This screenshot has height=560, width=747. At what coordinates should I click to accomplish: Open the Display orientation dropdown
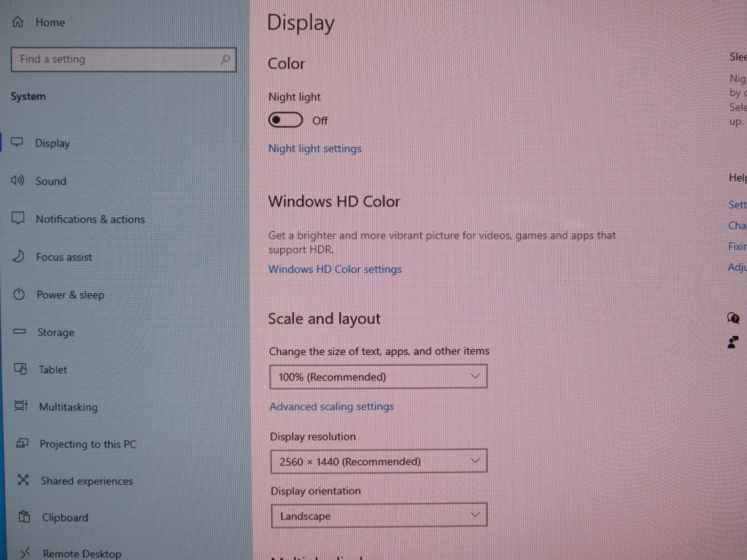coord(379,516)
